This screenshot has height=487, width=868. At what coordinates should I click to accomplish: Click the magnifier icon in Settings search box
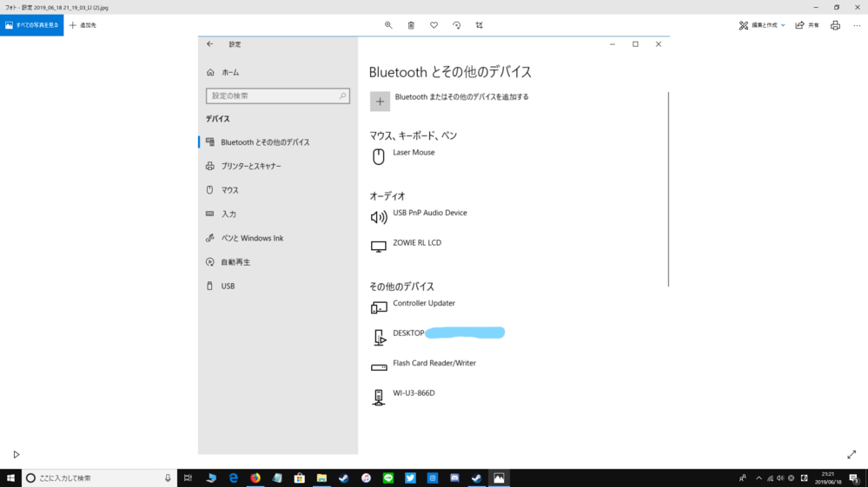click(x=342, y=95)
